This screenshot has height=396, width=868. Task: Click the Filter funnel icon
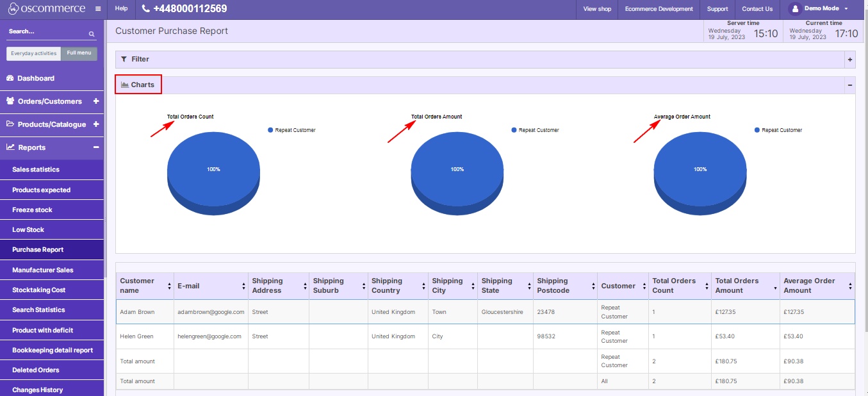click(x=124, y=59)
